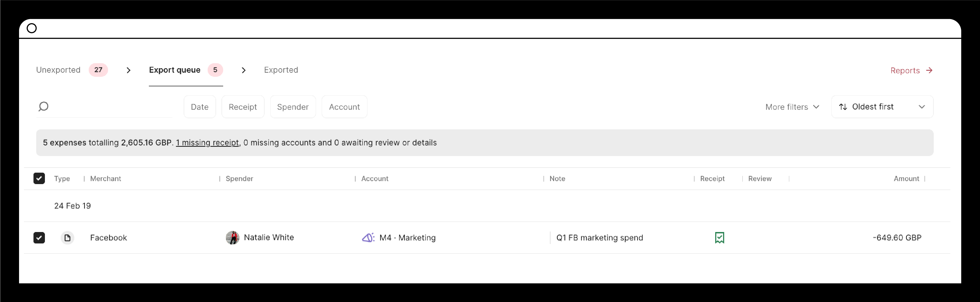Viewport: 980px width, 302px height.
Task: Switch to the Unexported tab
Action: pos(58,70)
